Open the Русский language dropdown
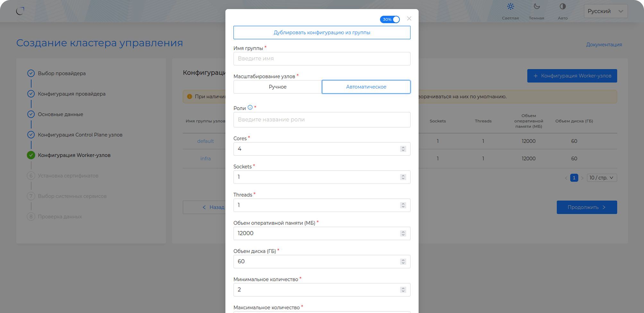This screenshot has height=313, width=644. coord(605,11)
